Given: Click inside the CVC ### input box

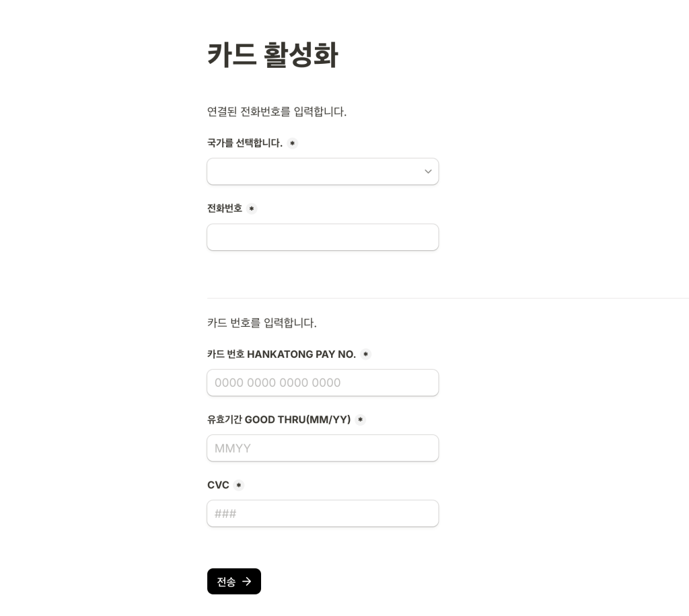Looking at the screenshot, I should [323, 513].
